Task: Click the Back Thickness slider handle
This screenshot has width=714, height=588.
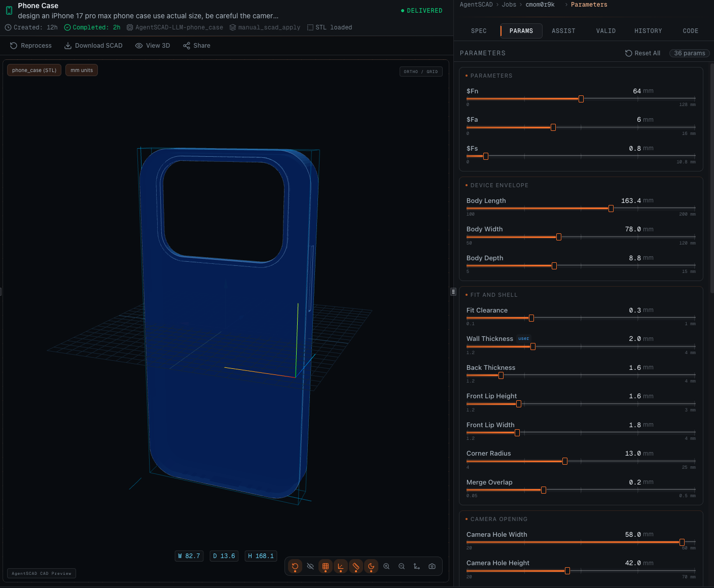Action: 501,375
